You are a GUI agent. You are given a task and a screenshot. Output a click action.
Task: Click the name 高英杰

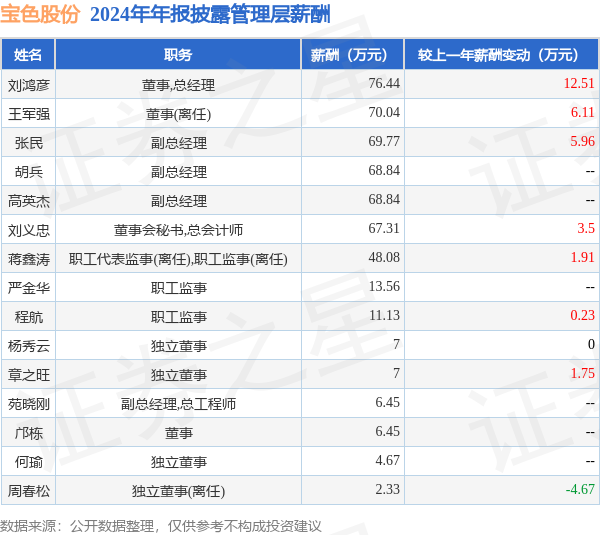coord(29,201)
